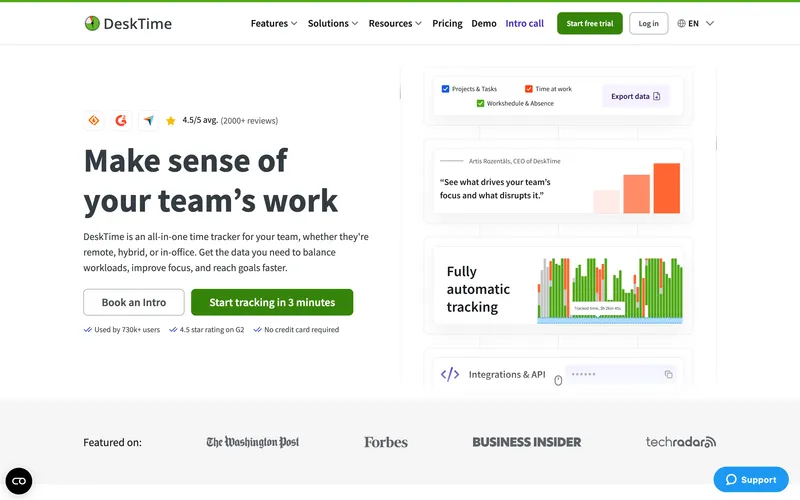
Task: Click the (2000+ reviews) text
Action: pos(249,121)
